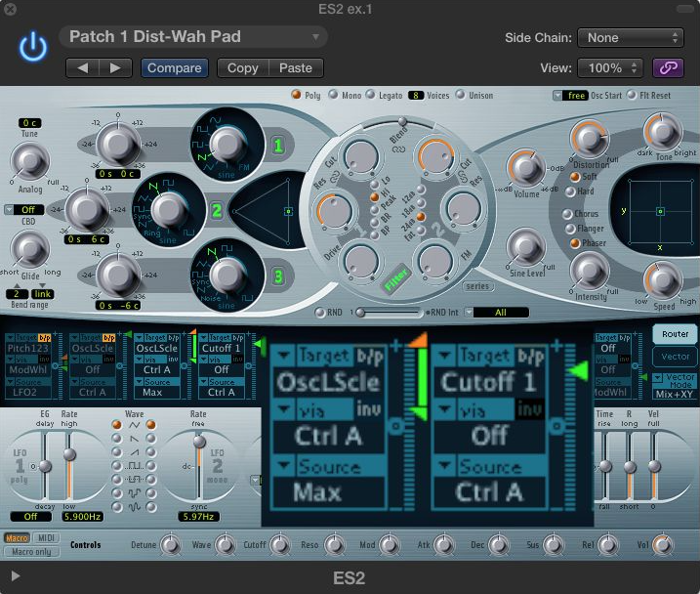Click the Detune macro knob
Image resolution: width=700 pixels, height=594 pixels.
pyautogui.click(x=170, y=545)
